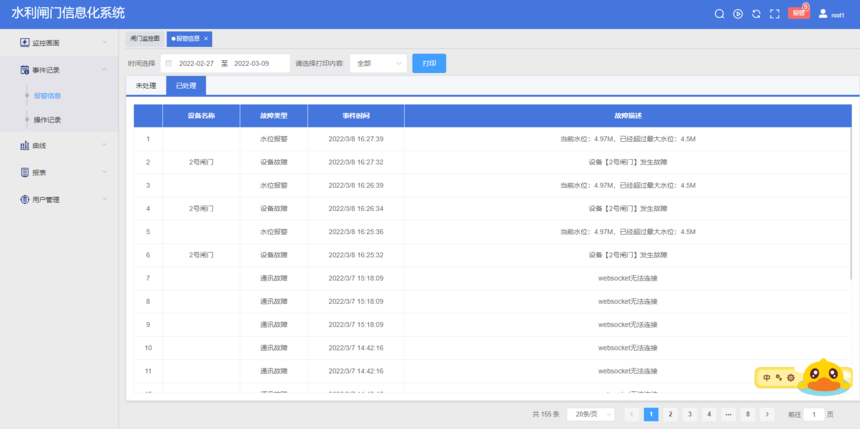Go to page 4 in pagination
This screenshot has height=429, width=860.
coord(709,414)
